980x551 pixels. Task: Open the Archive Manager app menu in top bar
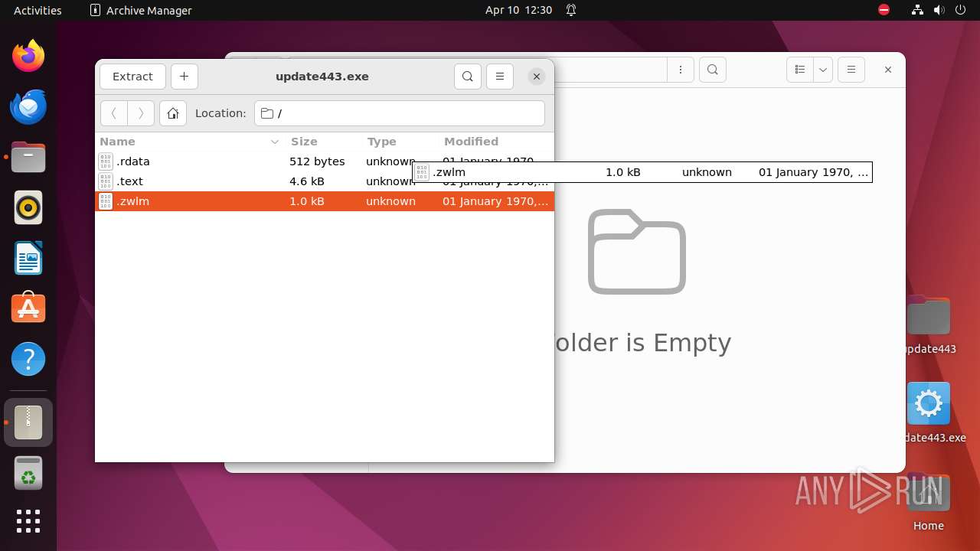pyautogui.click(x=141, y=11)
